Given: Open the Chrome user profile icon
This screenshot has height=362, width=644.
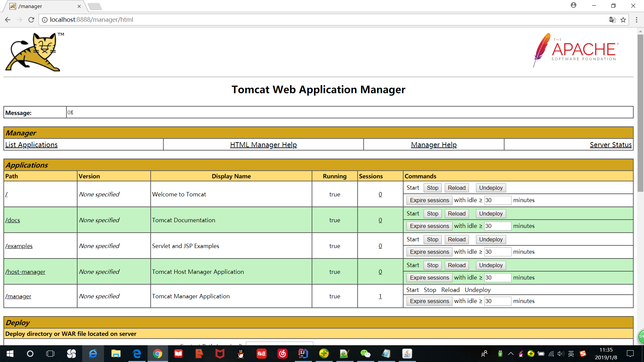Looking at the screenshot, I should coord(574,5).
